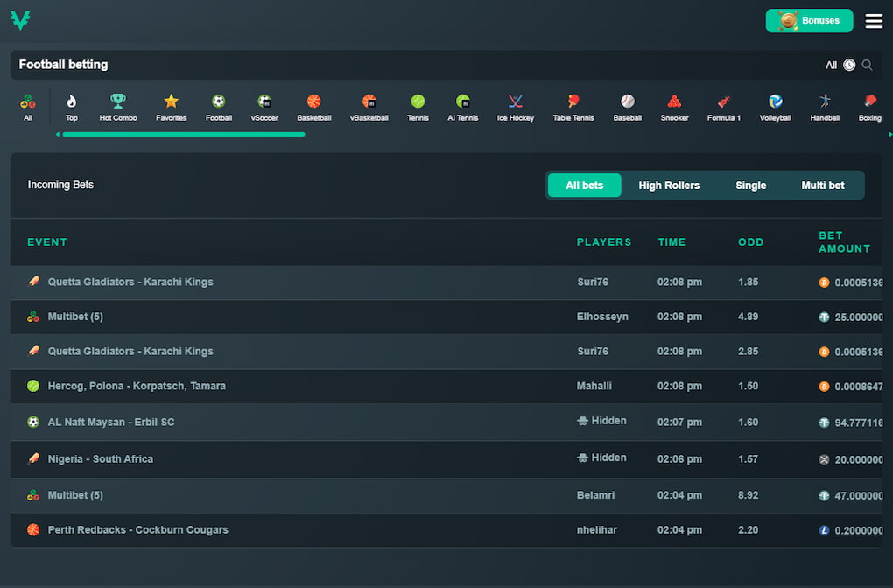
Task: Switch to the Single bets tab
Action: pyautogui.click(x=750, y=185)
